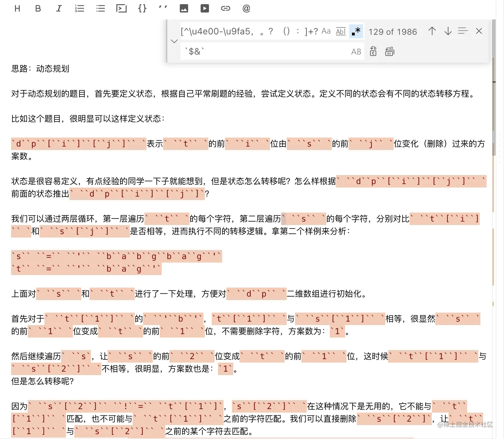The width and height of the screenshot is (504, 439).
Task: Mention a user with the @ icon
Action: click(246, 8)
